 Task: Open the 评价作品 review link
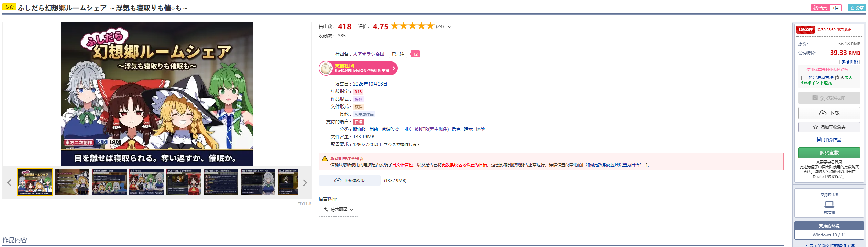pyautogui.click(x=829, y=140)
